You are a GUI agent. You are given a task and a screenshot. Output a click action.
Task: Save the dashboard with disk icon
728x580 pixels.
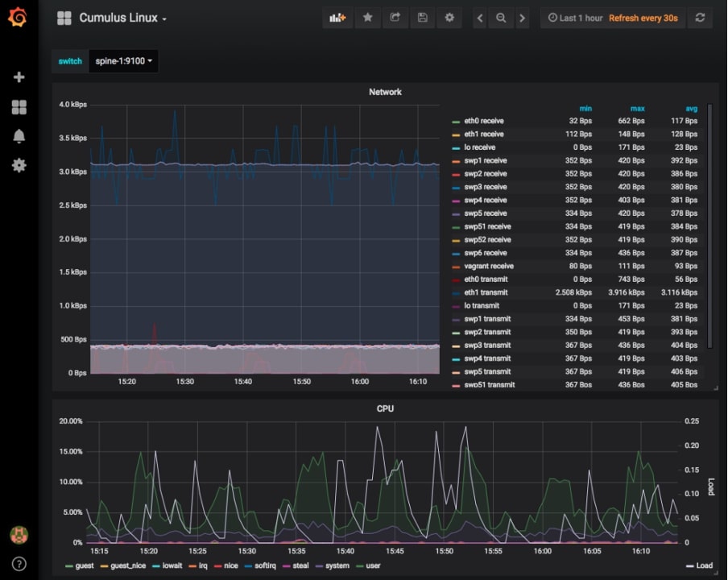(423, 18)
